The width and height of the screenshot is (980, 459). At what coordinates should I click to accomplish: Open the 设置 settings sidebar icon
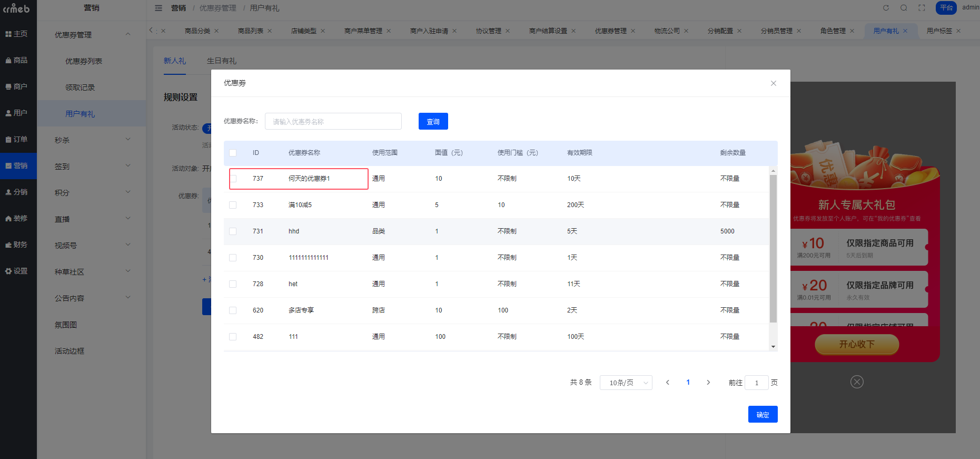(16, 271)
